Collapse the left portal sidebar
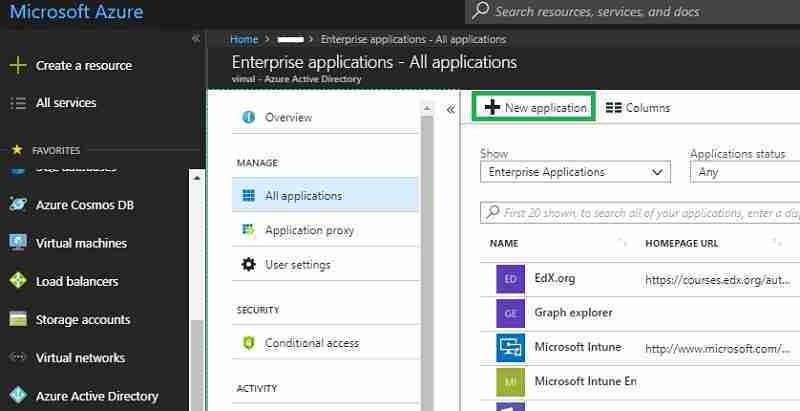The image size is (800, 411). click(x=196, y=39)
